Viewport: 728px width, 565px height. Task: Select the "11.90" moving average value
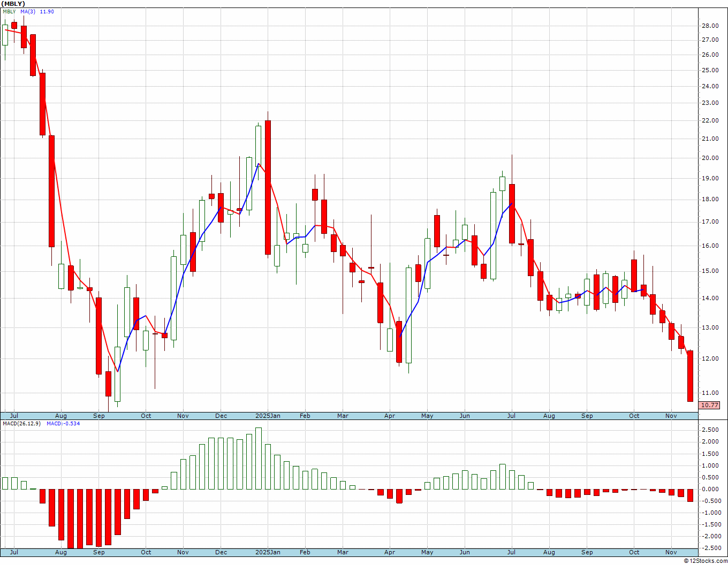[47, 12]
